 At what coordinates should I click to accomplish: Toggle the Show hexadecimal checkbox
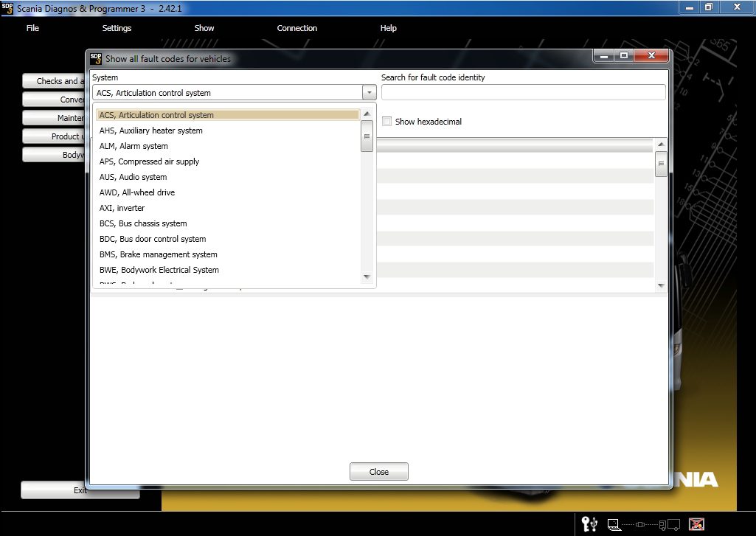386,122
